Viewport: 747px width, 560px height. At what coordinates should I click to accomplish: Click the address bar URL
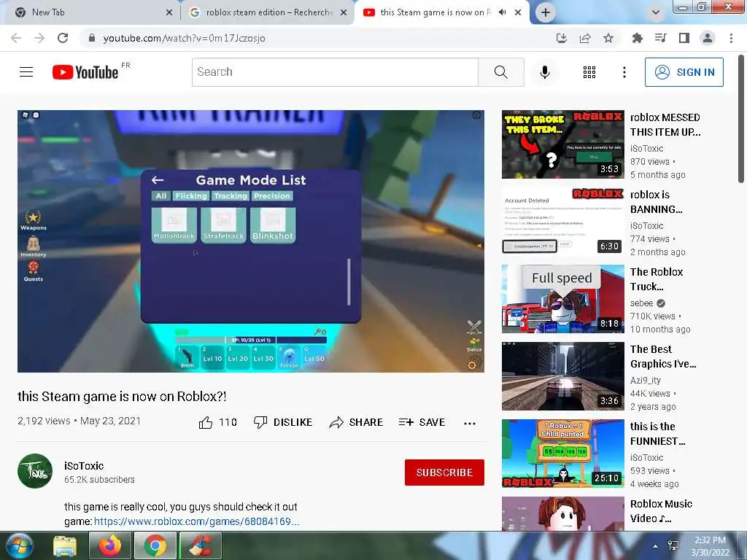(x=184, y=38)
